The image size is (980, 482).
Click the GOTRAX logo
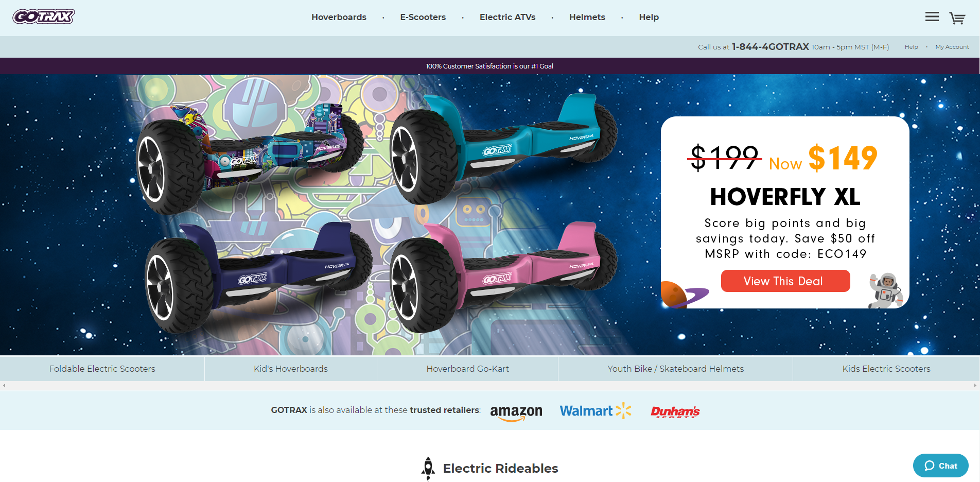(44, 16)
